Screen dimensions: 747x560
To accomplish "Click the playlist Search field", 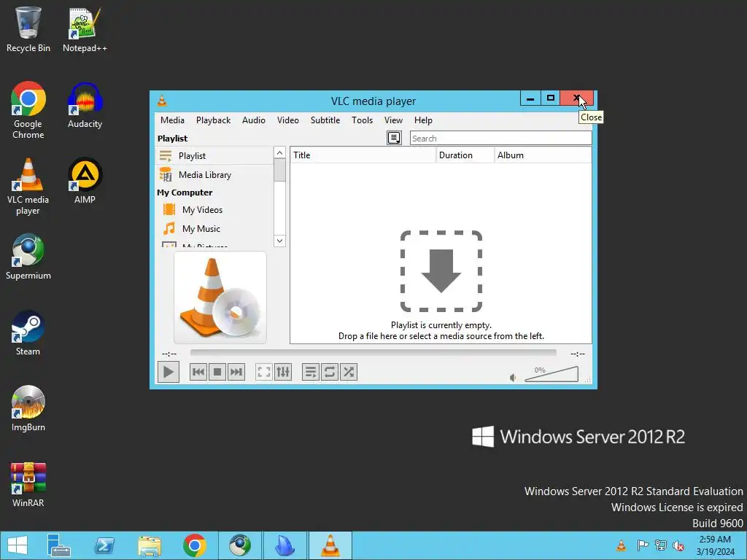I will point(500,138).
